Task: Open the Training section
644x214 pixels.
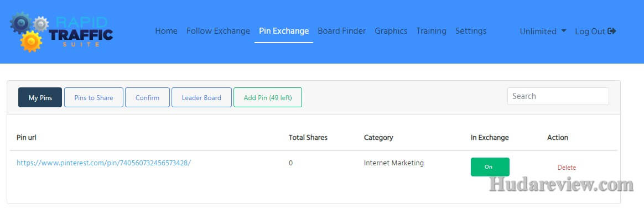Action: 431,31
